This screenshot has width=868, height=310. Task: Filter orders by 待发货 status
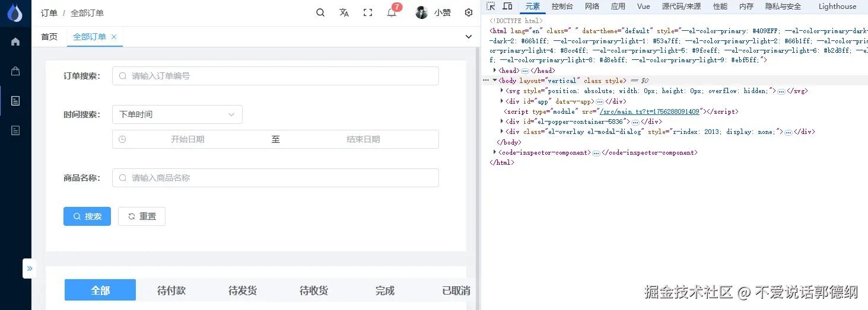coord(243,290)
